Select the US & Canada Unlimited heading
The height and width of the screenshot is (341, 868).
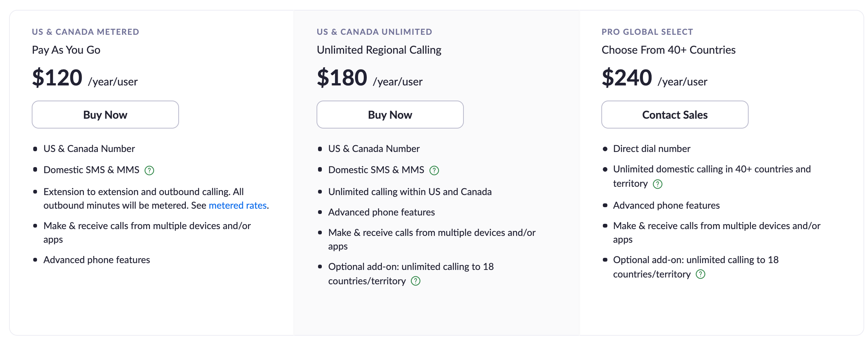click(374, 32)
